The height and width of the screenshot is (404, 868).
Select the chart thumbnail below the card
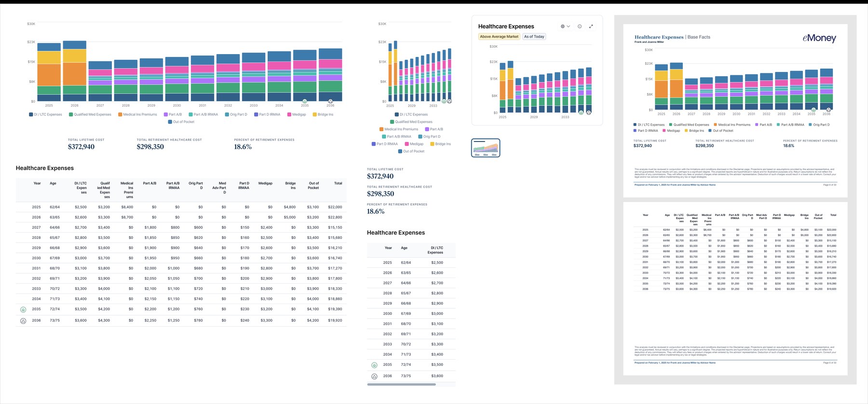click(486, 148)
